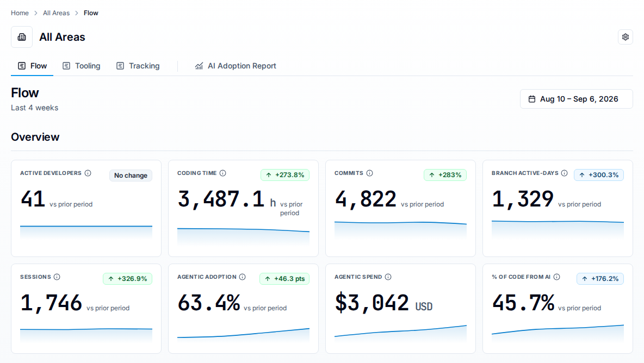
Task: Go to All Areas breadcrumb link
Action: click(56, 13)
